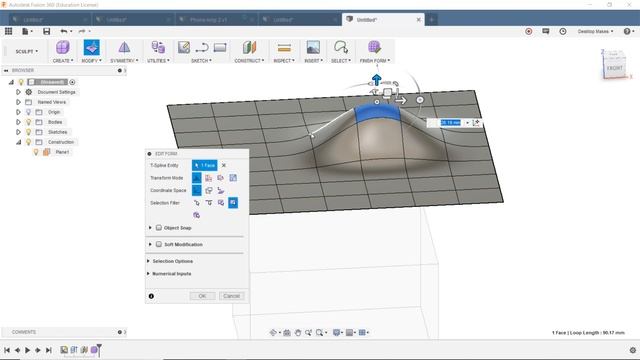
Task: Open the notifications comment icon in top bar
Action: [x=546, y=31]
